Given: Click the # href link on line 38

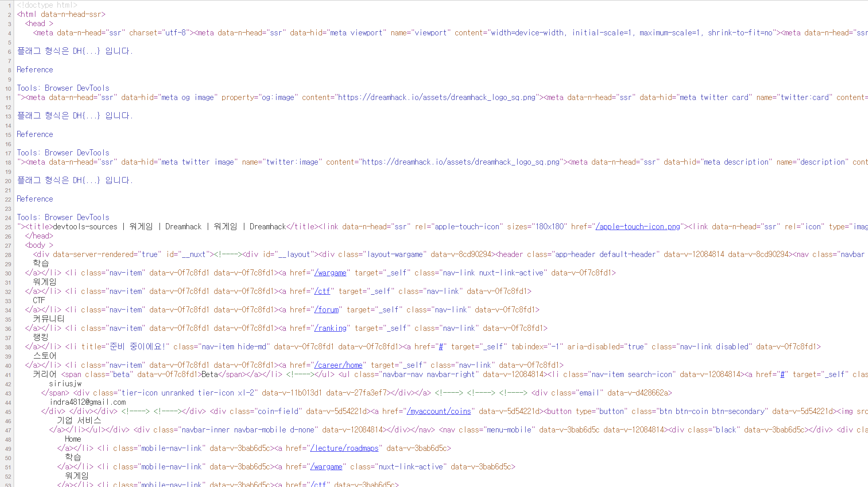Looking at the screenshot, I should pyautogui.click(x=440, y=347).
